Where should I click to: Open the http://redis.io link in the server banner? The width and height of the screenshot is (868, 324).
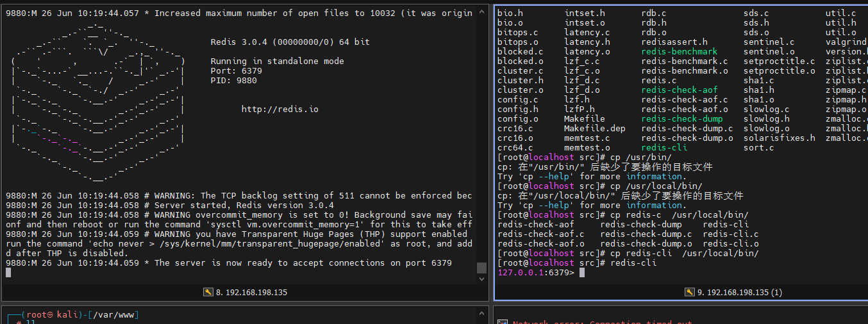(x=280, y=109)
